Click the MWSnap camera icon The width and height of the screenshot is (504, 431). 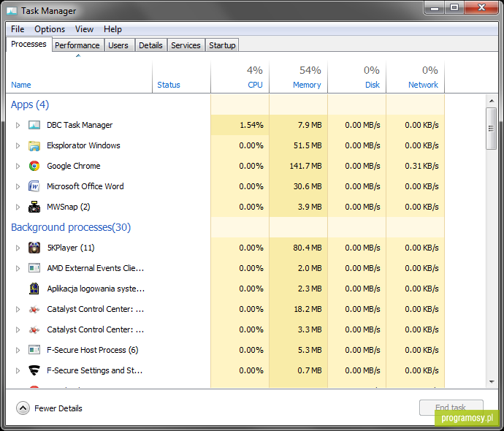click(34, 207)
